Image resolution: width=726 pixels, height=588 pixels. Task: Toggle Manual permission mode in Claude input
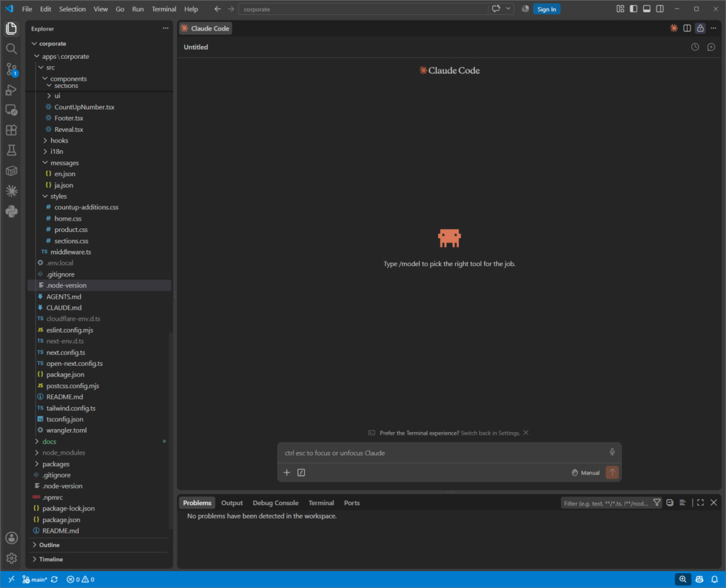point(586,472)
